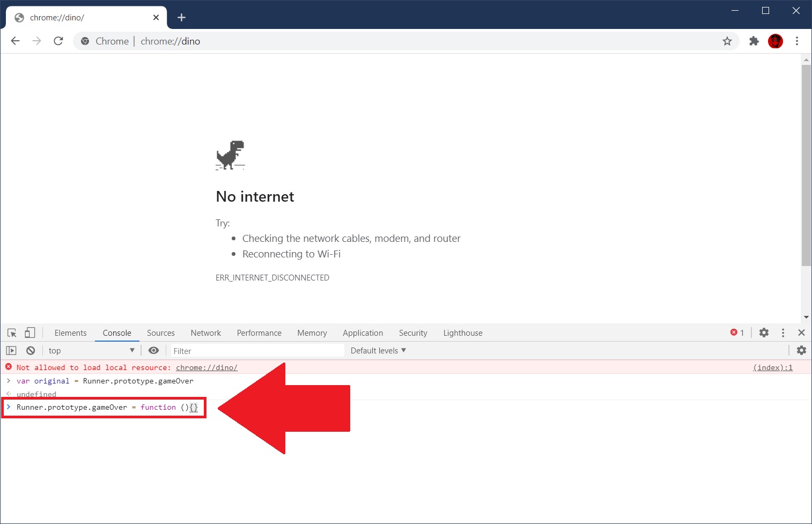Open the Lighthouse tab
Image resolution: width=812 pixels, height=524 pixels.
pos(463,333)
